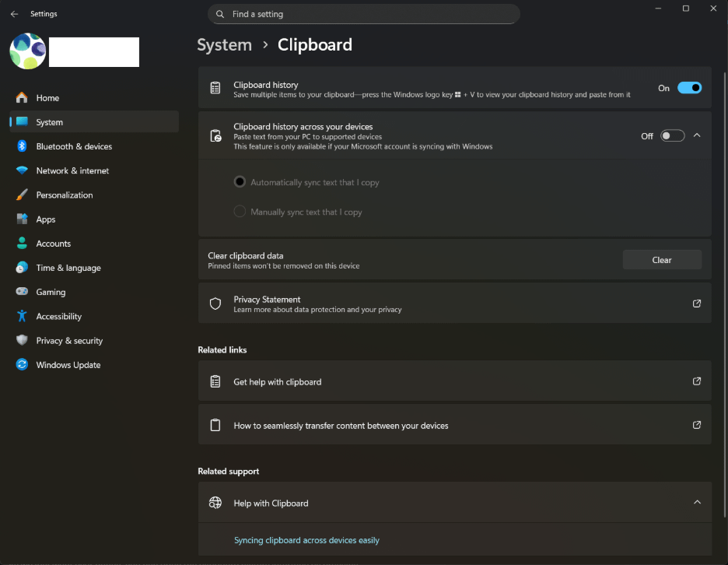The image size is (728, 565).
Task: Open the user profile avatar
Action: [28, 51]
